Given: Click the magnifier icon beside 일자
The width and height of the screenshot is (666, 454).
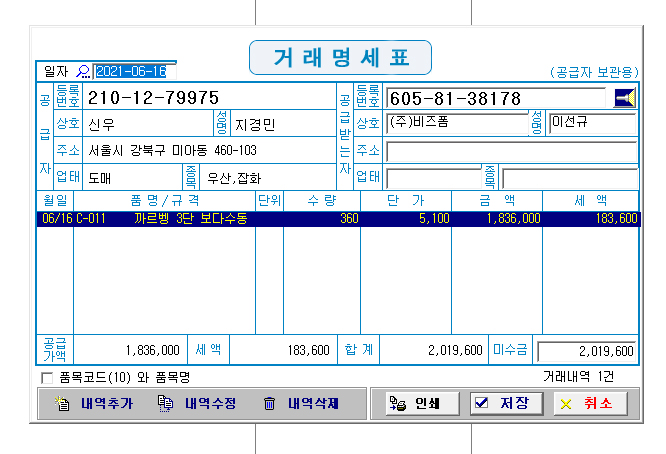Looking at the screenshot, I should 83,72.
